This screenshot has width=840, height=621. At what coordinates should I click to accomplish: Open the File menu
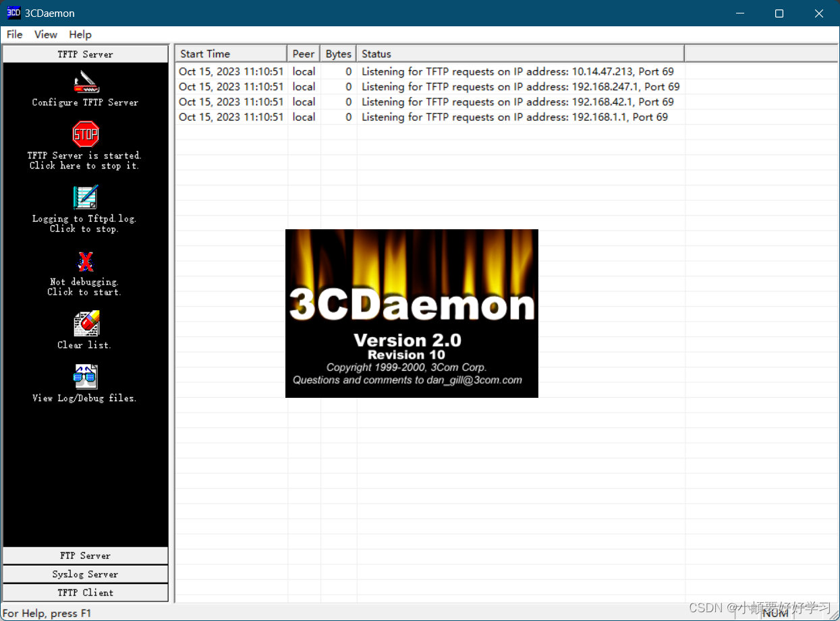13,34
